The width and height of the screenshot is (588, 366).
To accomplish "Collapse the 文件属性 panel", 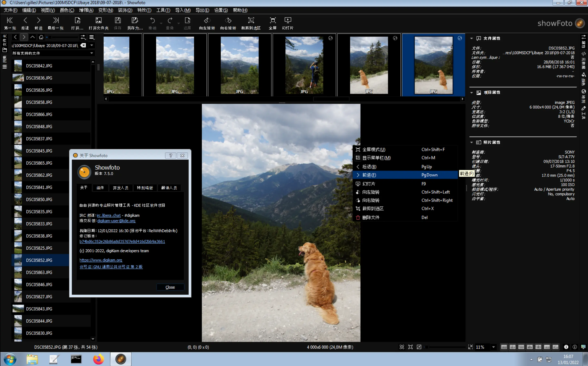I will tap(471, 38).
